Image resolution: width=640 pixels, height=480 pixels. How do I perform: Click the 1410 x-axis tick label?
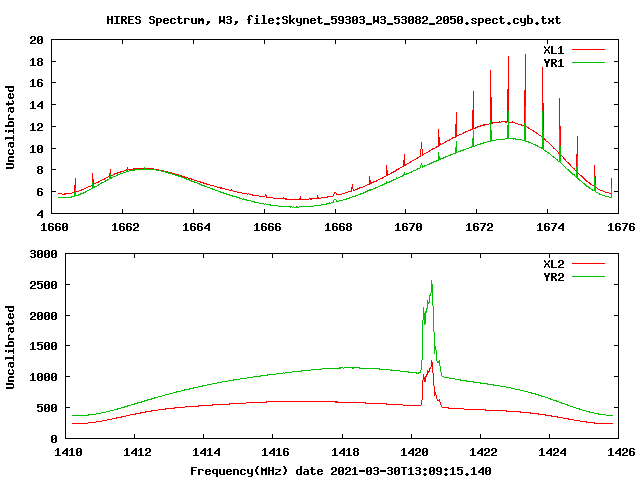(x=68, y=452)
